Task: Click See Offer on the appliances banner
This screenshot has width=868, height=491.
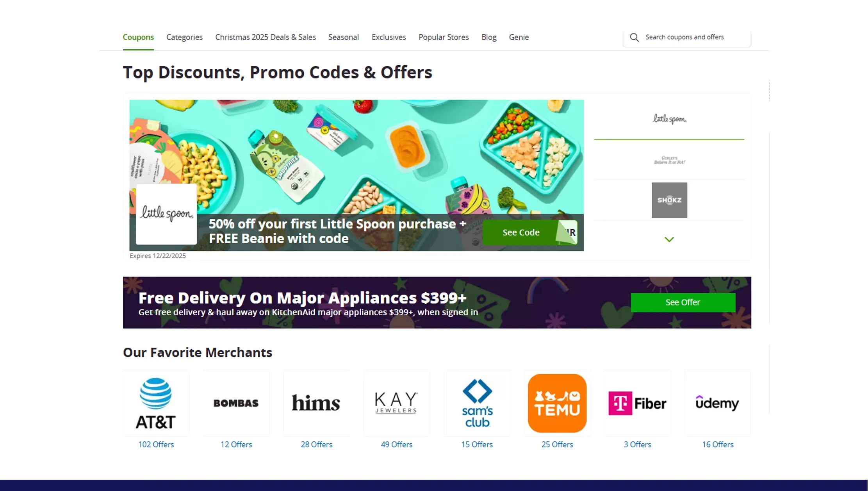Action: (x=683, y=302)
